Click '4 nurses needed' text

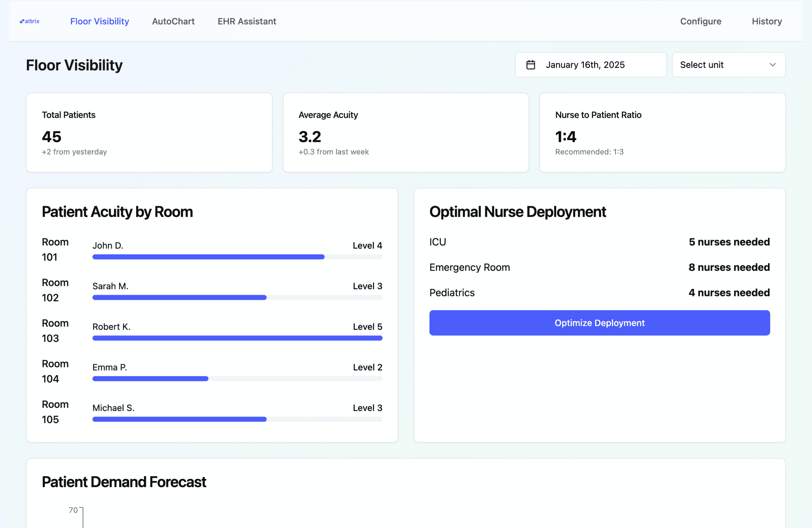(729, 293)
